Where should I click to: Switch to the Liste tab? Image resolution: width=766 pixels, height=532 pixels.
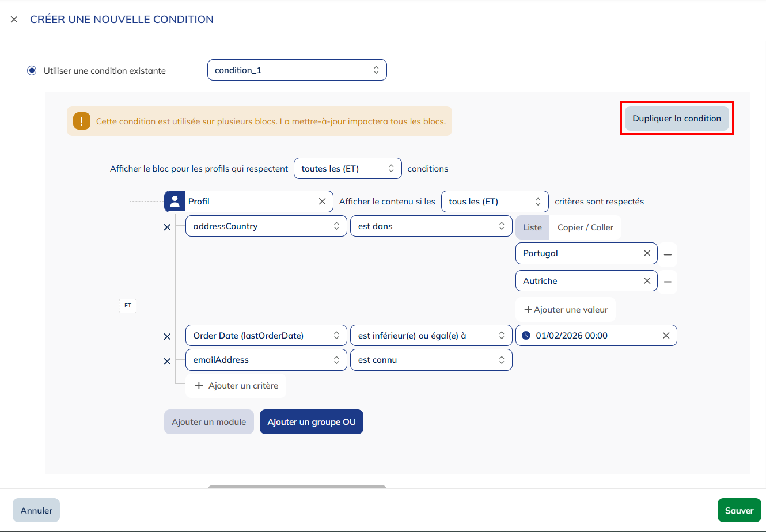(x=532, y=227)
